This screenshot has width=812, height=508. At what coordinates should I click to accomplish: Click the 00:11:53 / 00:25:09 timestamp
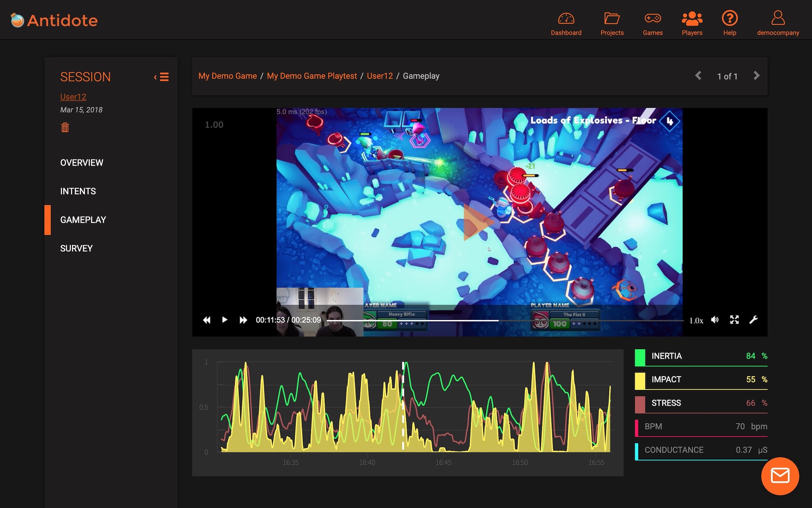click(288, 320)
